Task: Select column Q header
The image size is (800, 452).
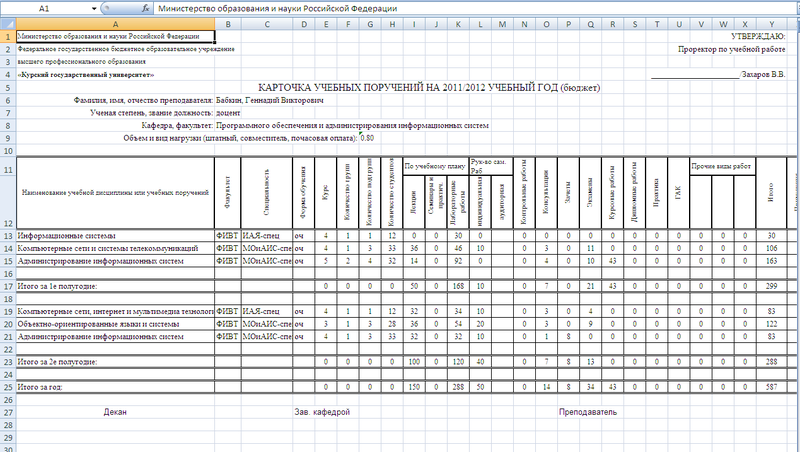Action: click(590, 24)
